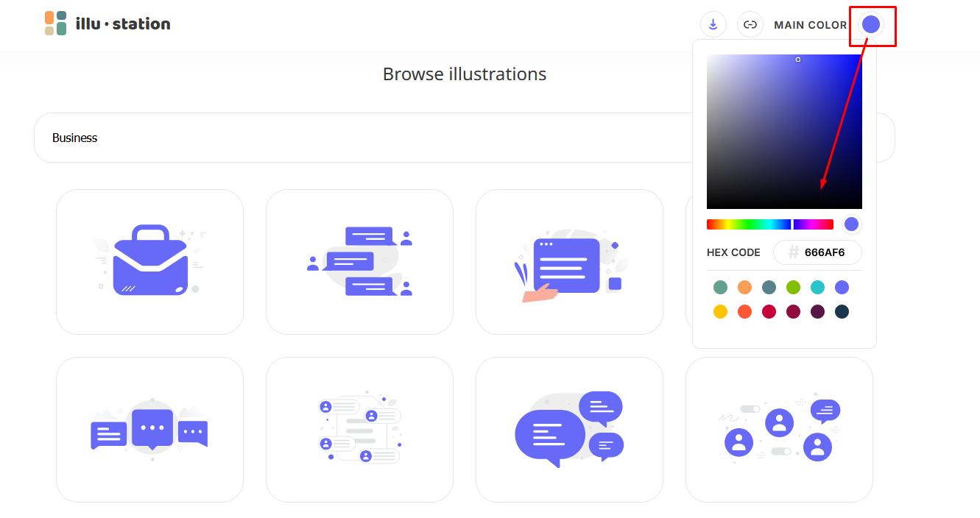980x518 pixels.
Task: Click the copy link icon
Action: [750, 24]
